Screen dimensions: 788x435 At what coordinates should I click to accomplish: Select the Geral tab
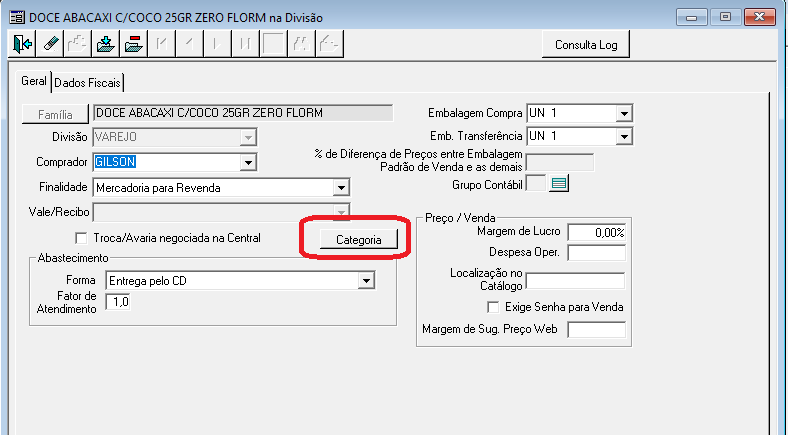tap(34, 81)
